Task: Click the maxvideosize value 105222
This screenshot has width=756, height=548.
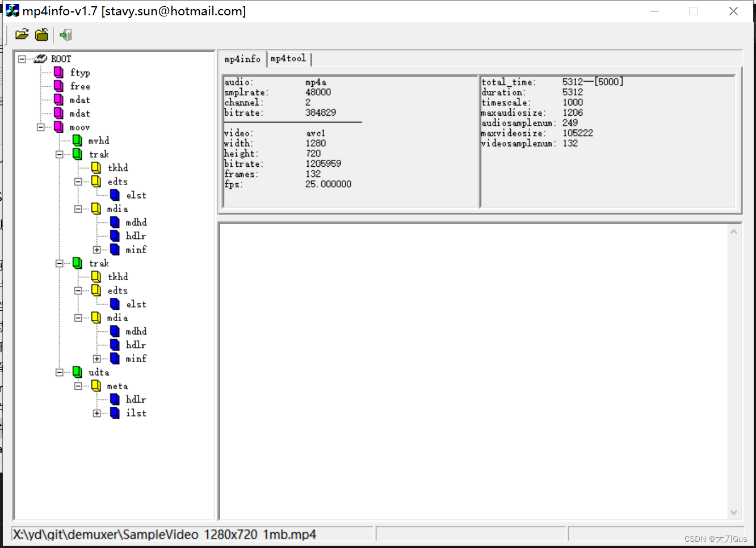Action: click(x=578, y=133)
